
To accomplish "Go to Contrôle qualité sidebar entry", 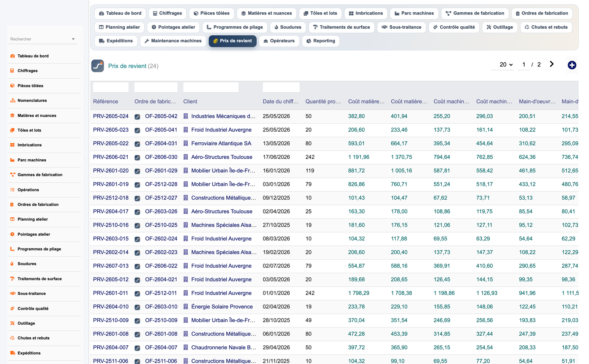I will tap(33, 309).
